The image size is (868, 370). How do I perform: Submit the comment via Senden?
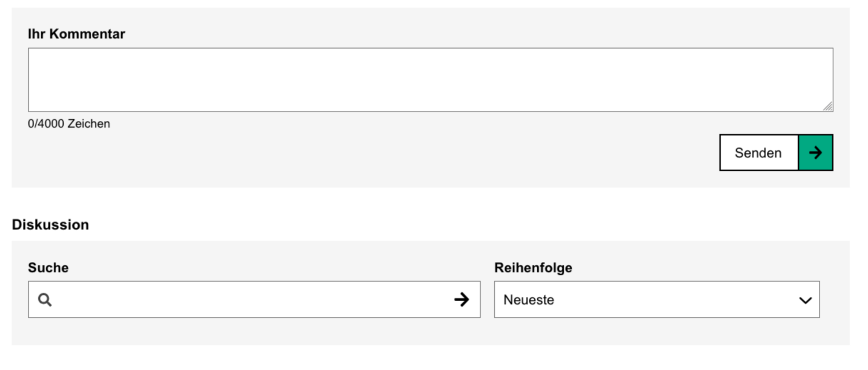pos(759,152)
